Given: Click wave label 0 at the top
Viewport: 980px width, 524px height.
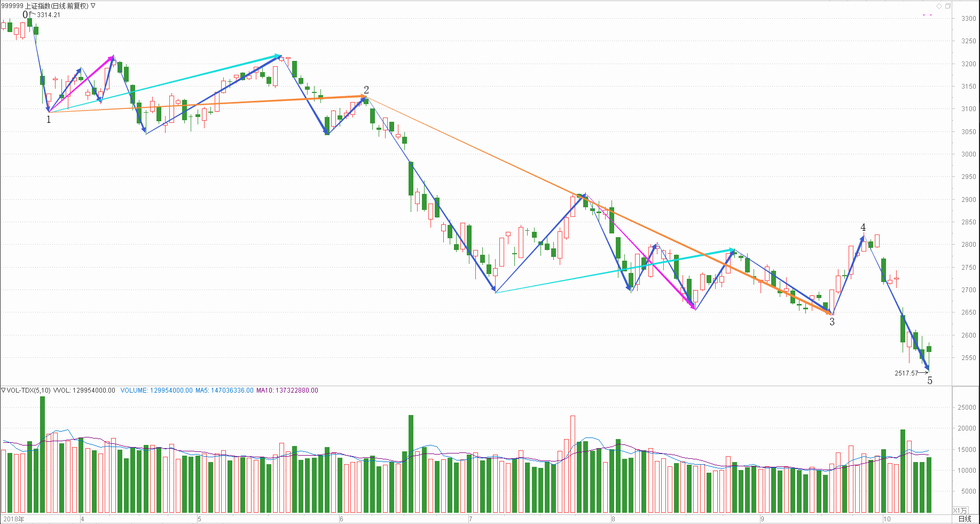Looking at the screenshot, I should 25,14.
